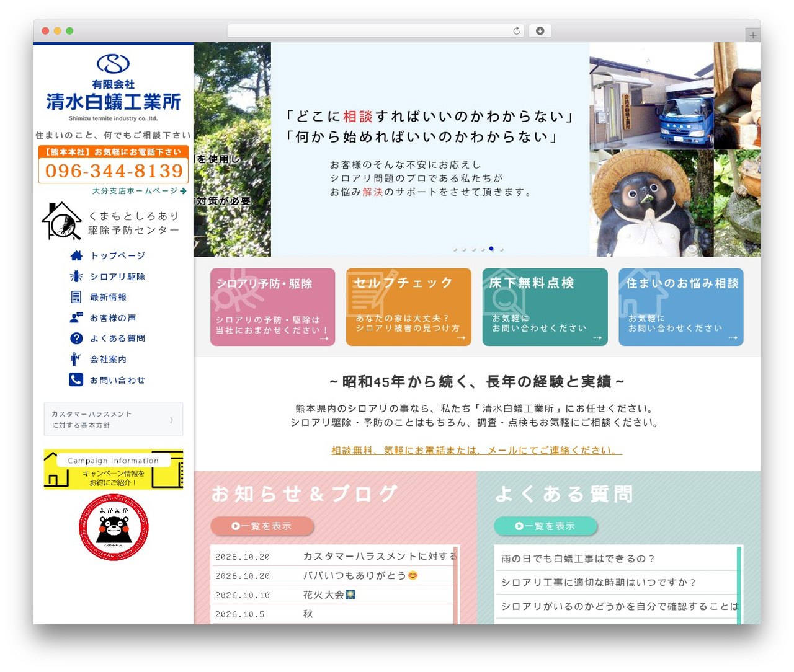Open the blue 住まいのお悩み相談 card

[x=681, y=307]
